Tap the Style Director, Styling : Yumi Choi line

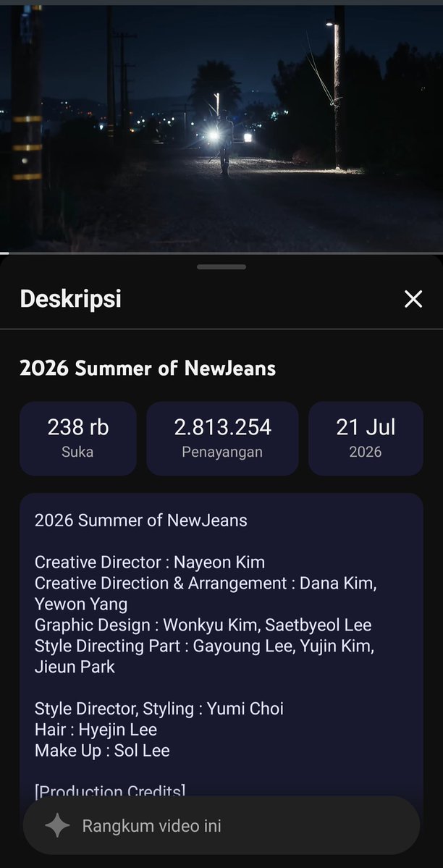[159, 709]
